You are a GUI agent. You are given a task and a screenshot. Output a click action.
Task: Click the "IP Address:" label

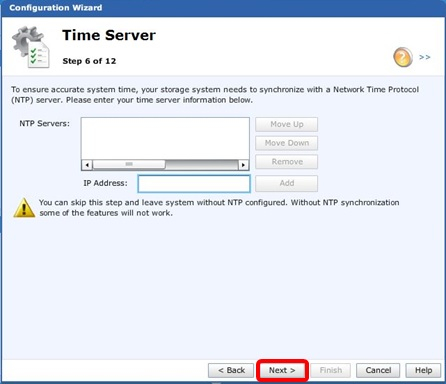105,183
